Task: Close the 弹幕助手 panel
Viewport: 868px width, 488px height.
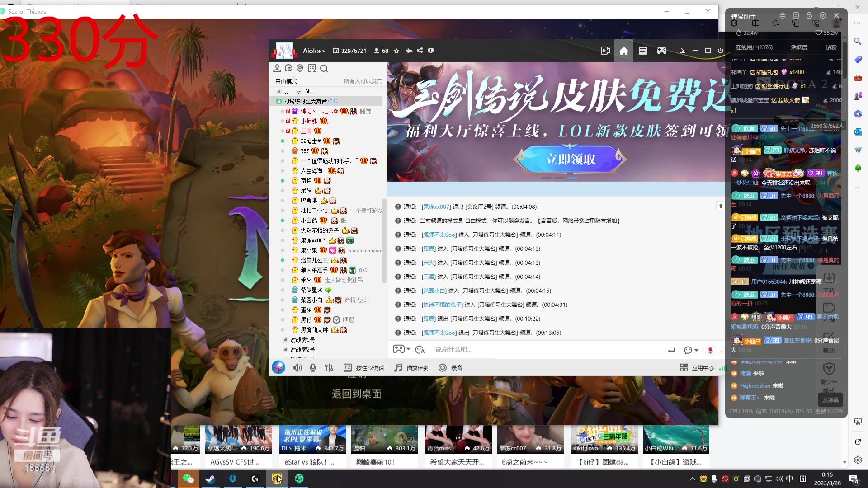Action: tap(836, 15)
